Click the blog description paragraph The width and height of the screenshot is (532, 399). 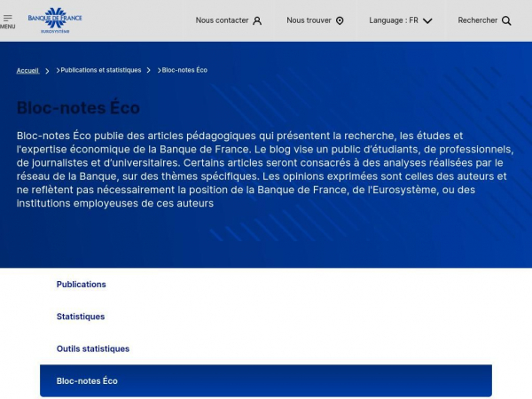pyautogui.click(x=265, y=169)
